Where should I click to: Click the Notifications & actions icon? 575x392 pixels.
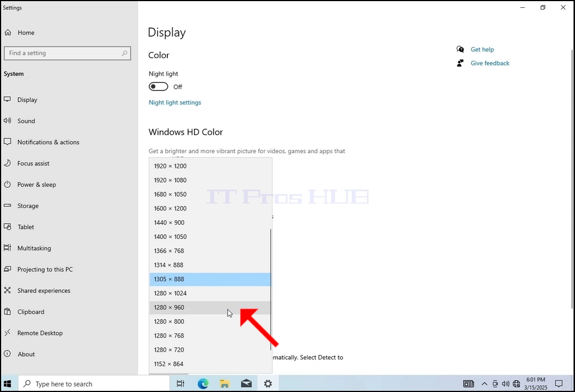7,142
